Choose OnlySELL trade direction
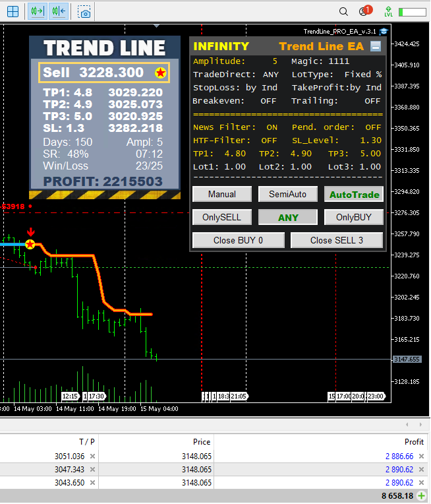The height and width of the screenshot is (504, 431). coord(221,217)
